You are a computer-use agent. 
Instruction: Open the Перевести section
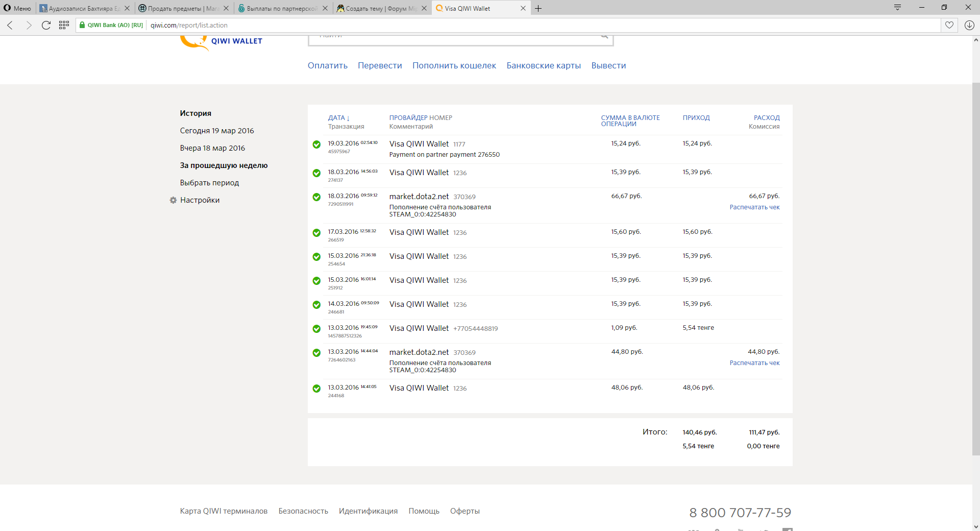point(380,65)
